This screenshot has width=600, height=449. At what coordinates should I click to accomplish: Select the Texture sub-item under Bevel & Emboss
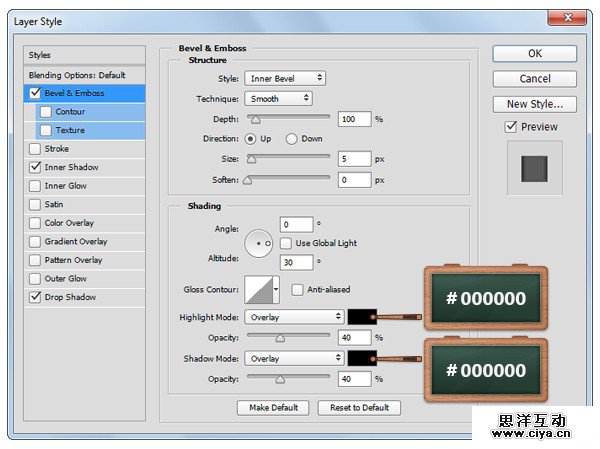(x=70, y=130)
